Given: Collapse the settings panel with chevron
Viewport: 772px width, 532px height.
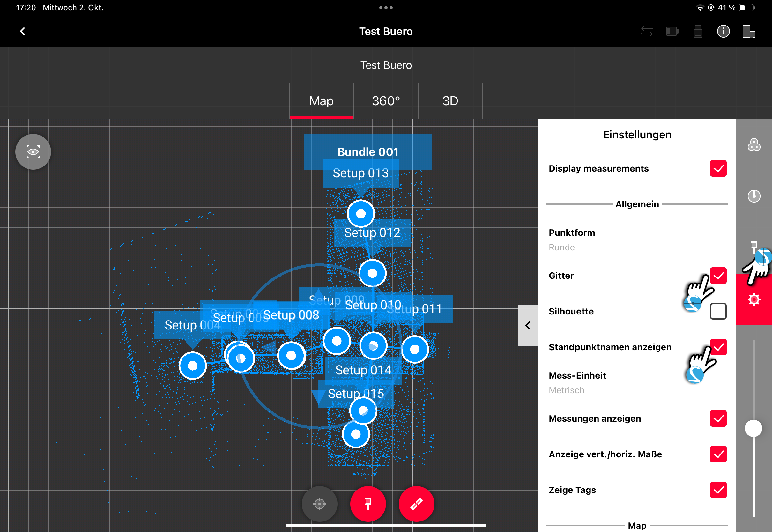Looking at the screenshot, I should pyautogui.click(x=528, y=325).
